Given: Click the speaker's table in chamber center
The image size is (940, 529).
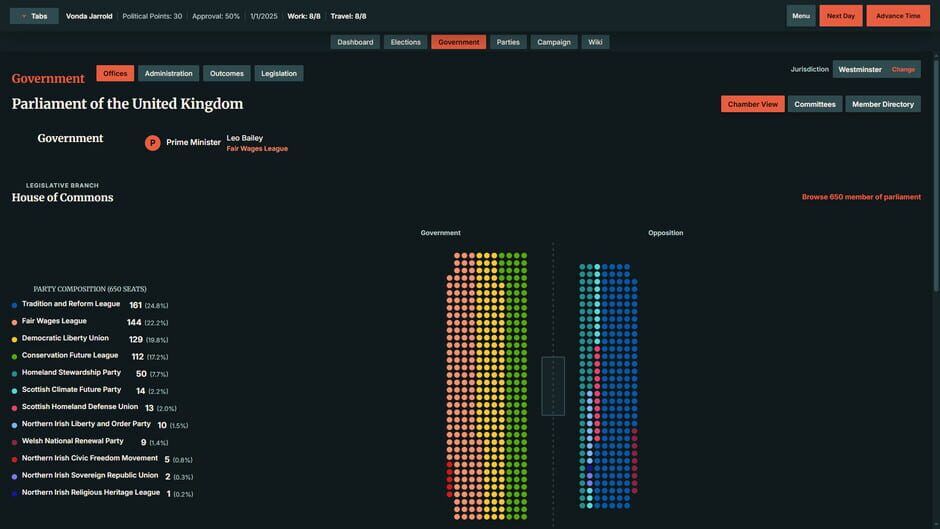Looking at the screenshot, I should 553,386.
